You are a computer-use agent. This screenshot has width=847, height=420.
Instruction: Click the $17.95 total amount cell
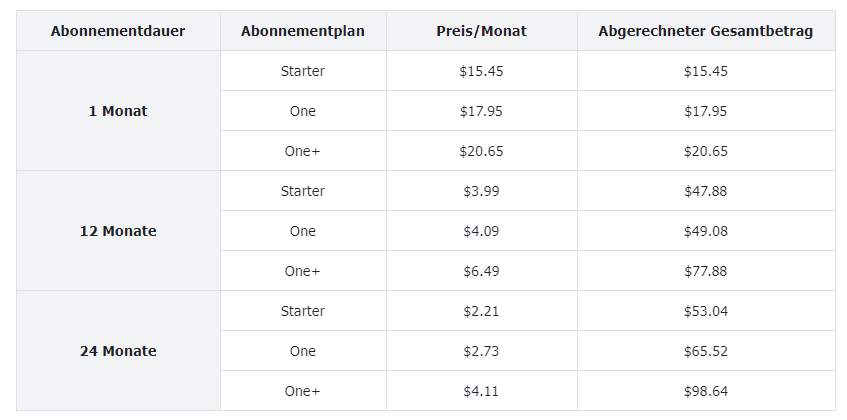coord(705,111)
